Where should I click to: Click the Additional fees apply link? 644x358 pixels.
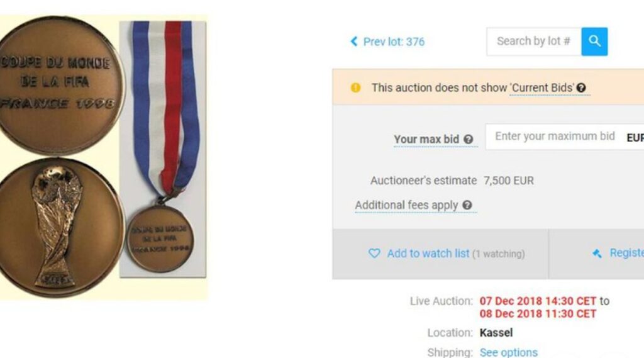406,205
